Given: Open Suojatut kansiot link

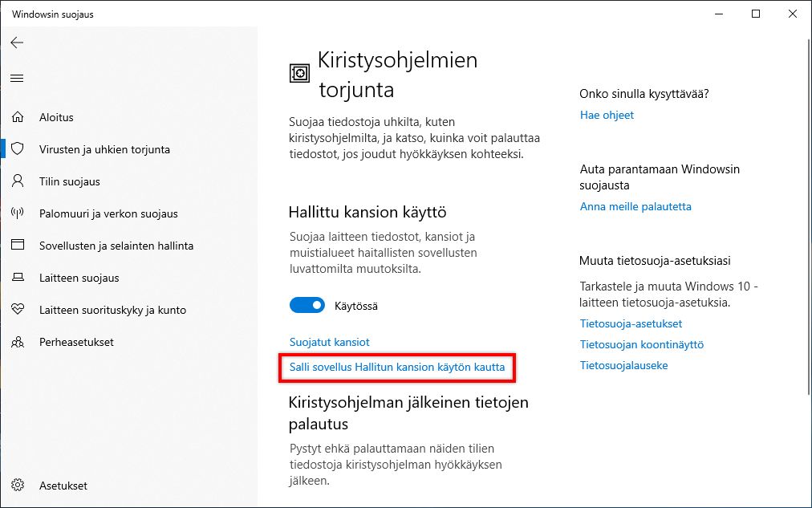Looking at the screenshot, I should (x=329, y=341).
